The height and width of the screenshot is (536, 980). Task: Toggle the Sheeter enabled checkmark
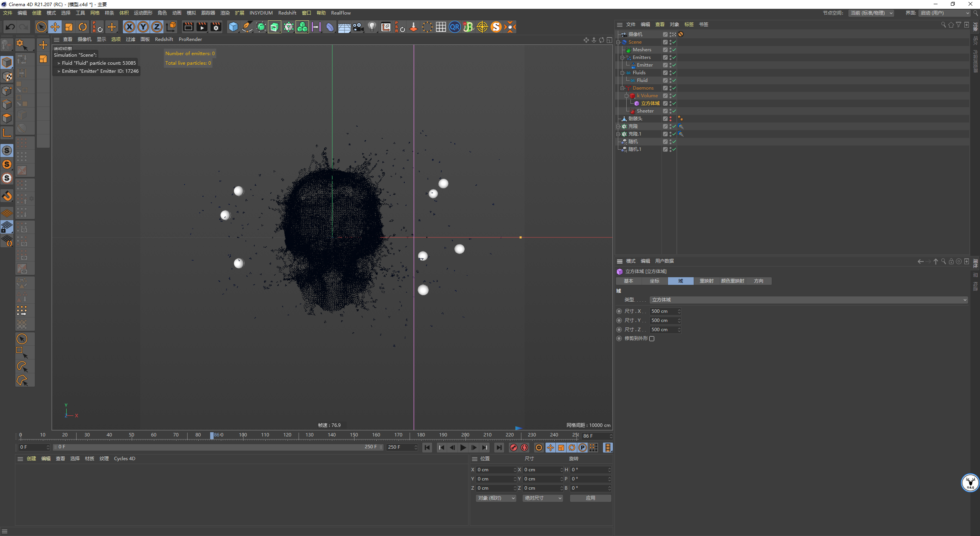[674, 111]
